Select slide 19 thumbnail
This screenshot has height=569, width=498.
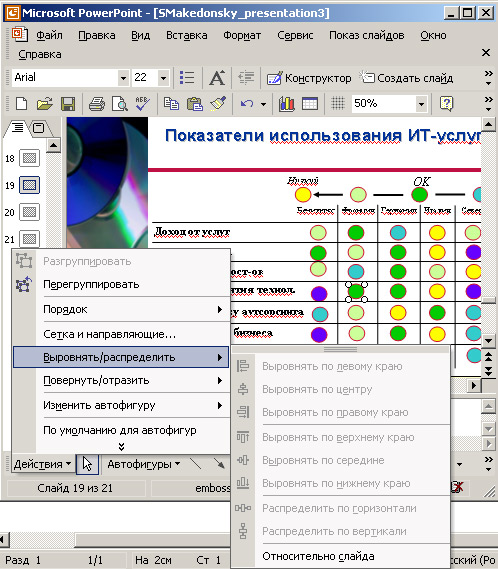click(x=29, y=185)
